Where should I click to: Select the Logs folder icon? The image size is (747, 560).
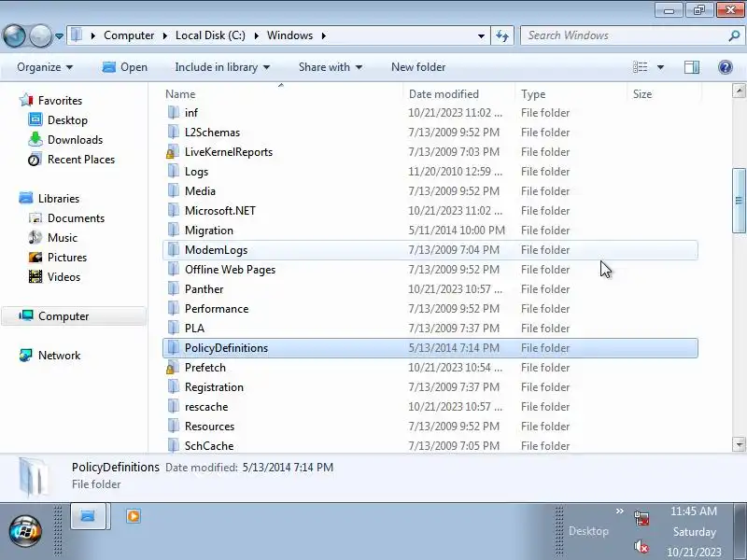[x=174, y=172]
